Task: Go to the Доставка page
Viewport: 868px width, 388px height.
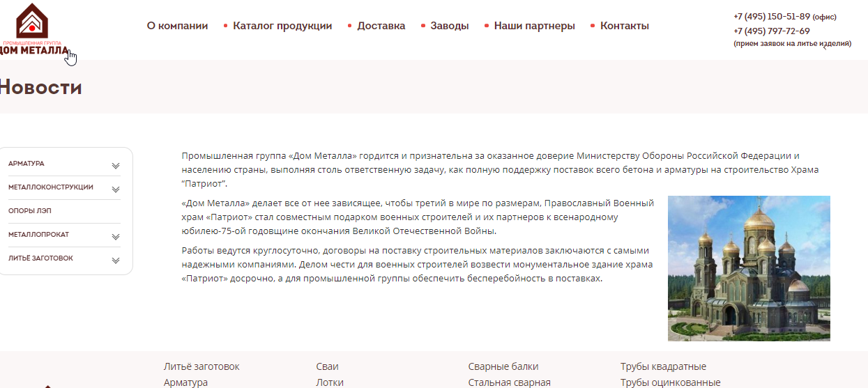Action: [x=381, y=26]
